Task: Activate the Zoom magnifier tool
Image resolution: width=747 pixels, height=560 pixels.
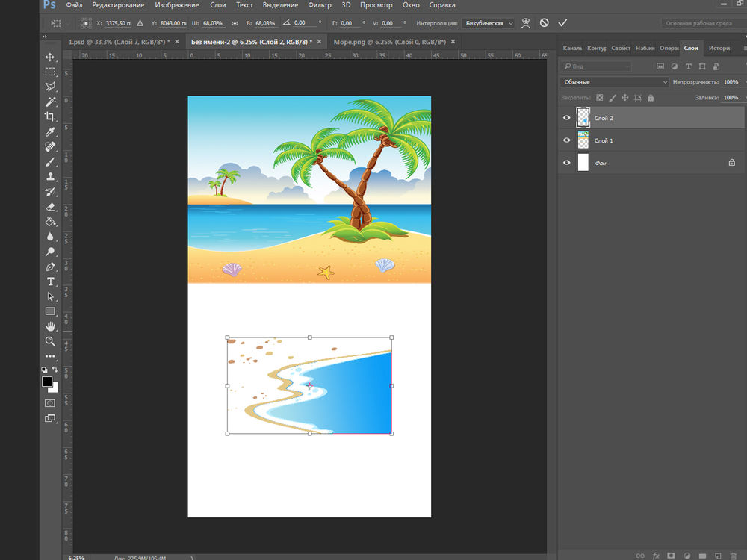Action: (50, 341)
